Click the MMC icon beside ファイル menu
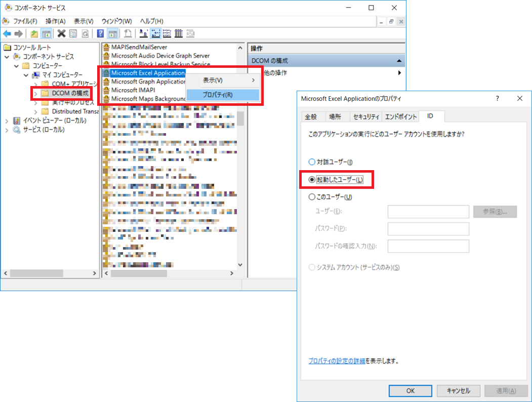This screenshot has height=402, width=532. tap(6, 21)
